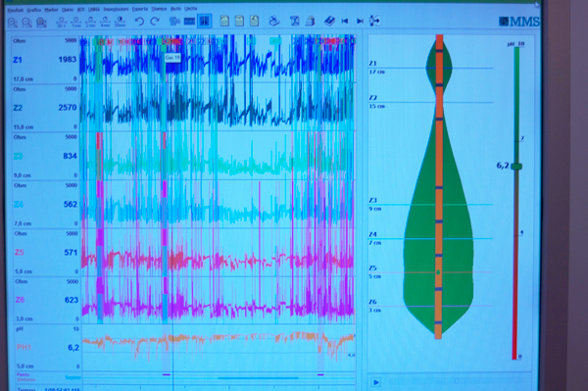The width and height of the screenshot is (588, 391).
Task: Set time scale to 4 min
Action: coord(105,22)
